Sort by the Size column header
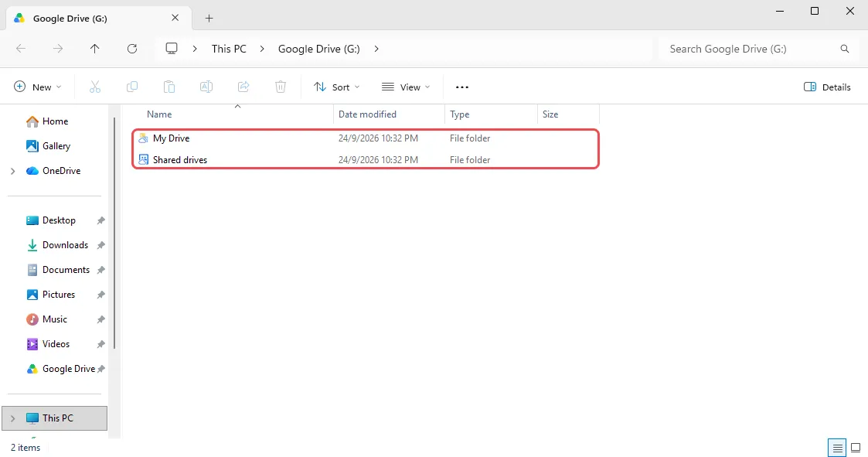Screen dimensions: 868x457 (569, 114)
